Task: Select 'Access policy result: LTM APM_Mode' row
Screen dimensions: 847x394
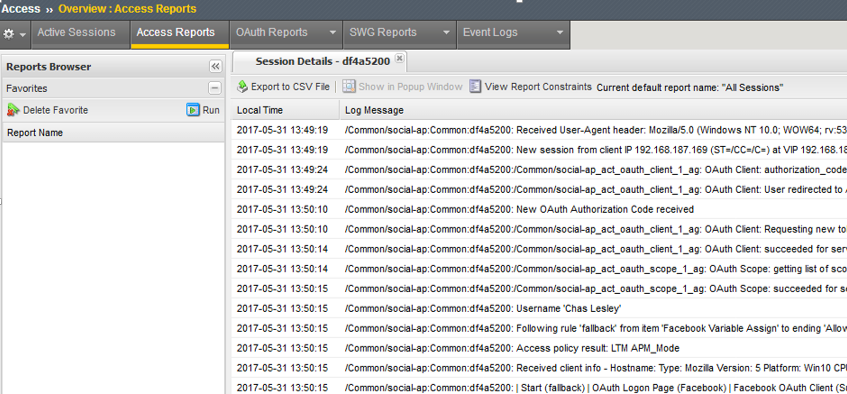Action: pyautogui.click(x=539, y=348)
